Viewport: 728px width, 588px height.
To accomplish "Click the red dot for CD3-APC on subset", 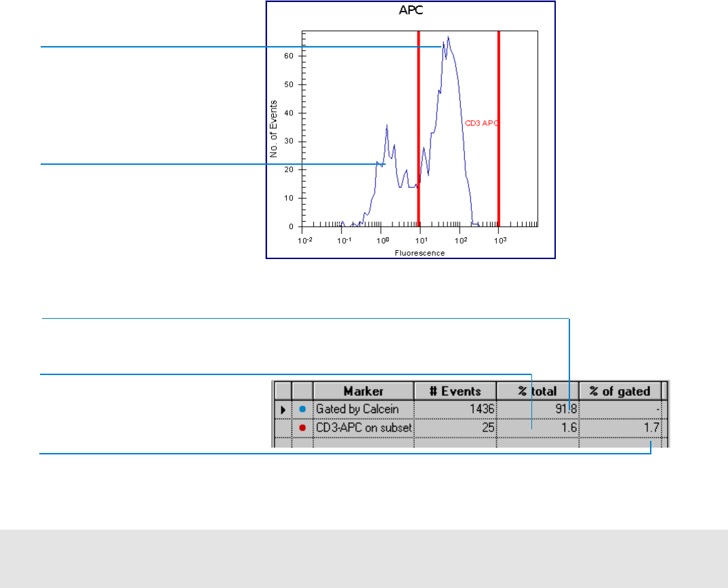I will (x=303, y=428).
